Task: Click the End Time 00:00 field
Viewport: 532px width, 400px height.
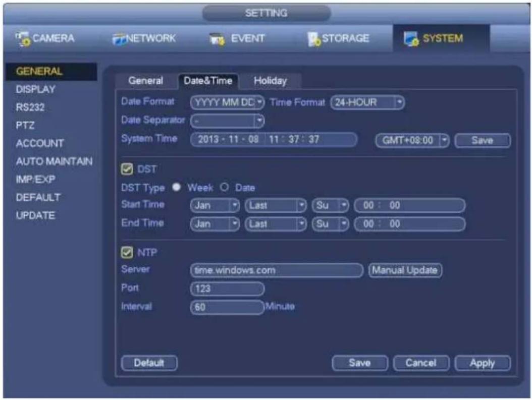Action: click(x=409, y=224)
